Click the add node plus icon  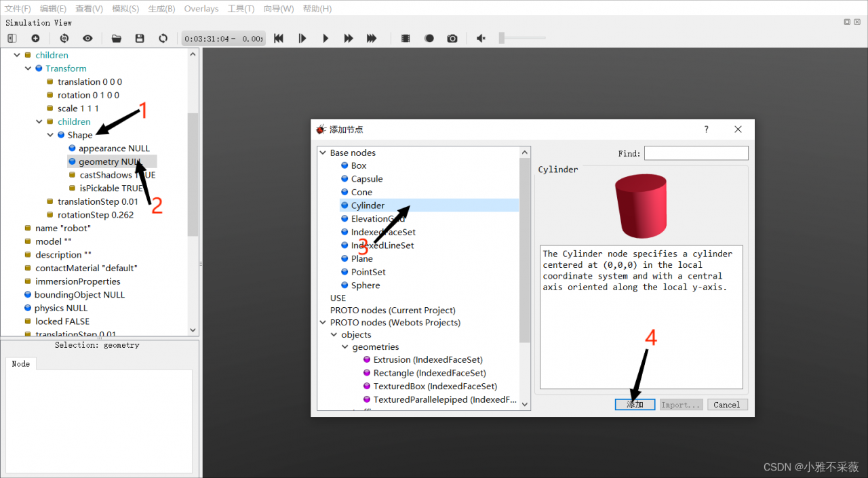coord(35,39)
